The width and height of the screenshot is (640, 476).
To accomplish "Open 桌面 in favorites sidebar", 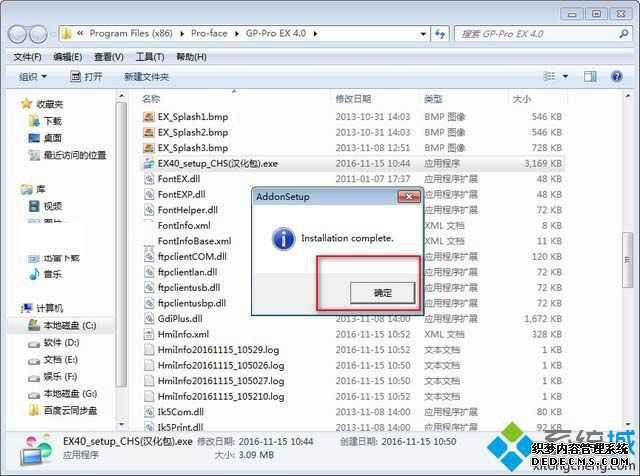I will click(45, 138).
